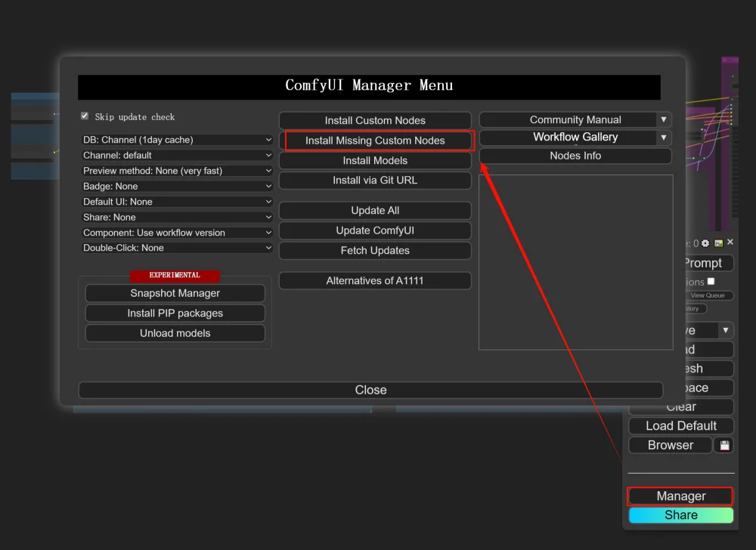Toggle Skip update check checkbox

tap(85, 116)
